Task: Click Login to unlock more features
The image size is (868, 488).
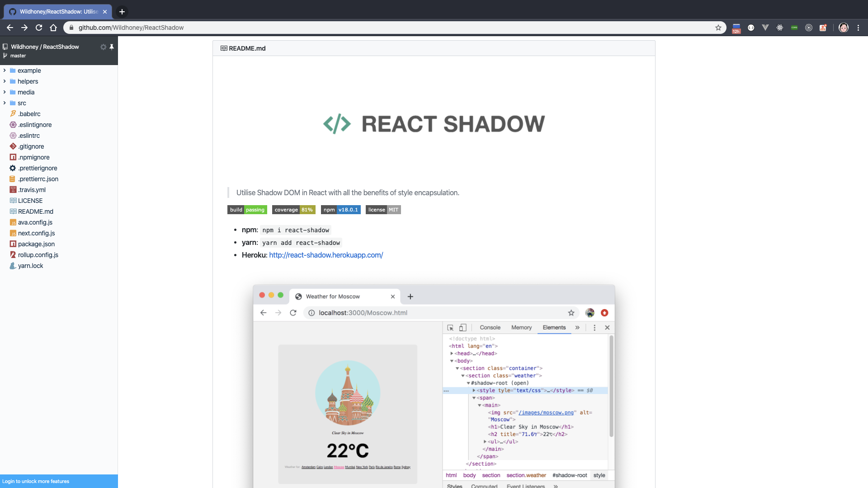Action: pos(36,481)
